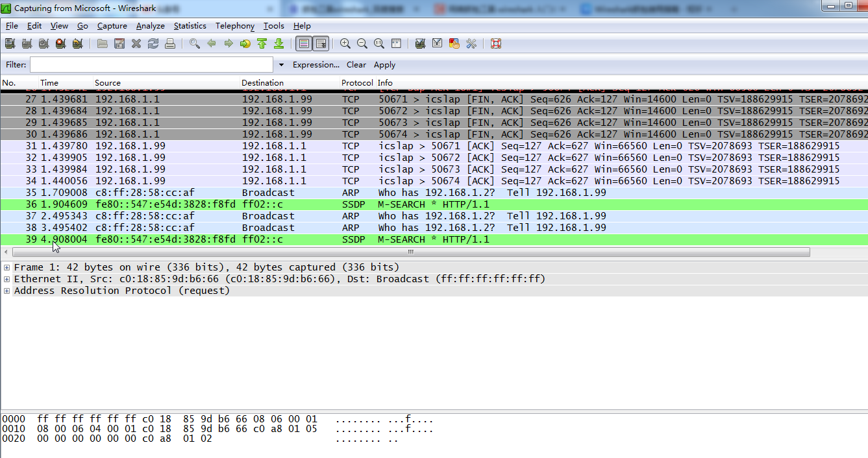The height and width of the screenshot is (458, 868).
Task: Go to packet number icon
Action: (245, 43)
